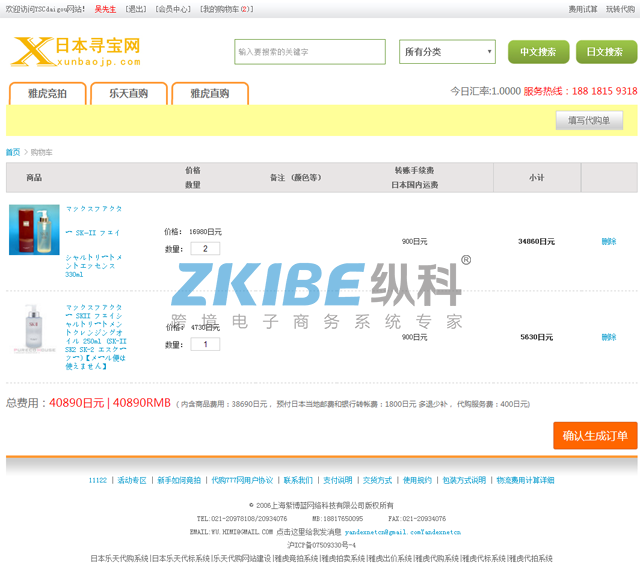This screenshot has width=640, height=583.
Task: Open the 会员中心 link
Action: pyautogui.click(x=173, y=9)
